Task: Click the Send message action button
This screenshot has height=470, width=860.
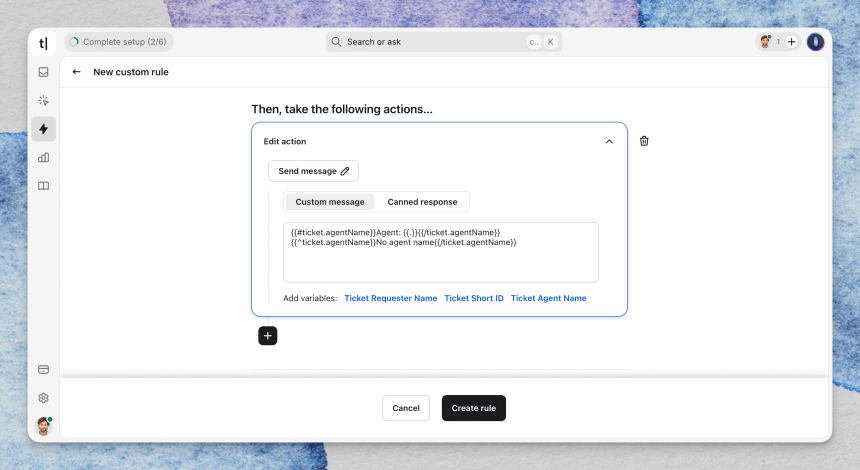Action: pos(313,171)
